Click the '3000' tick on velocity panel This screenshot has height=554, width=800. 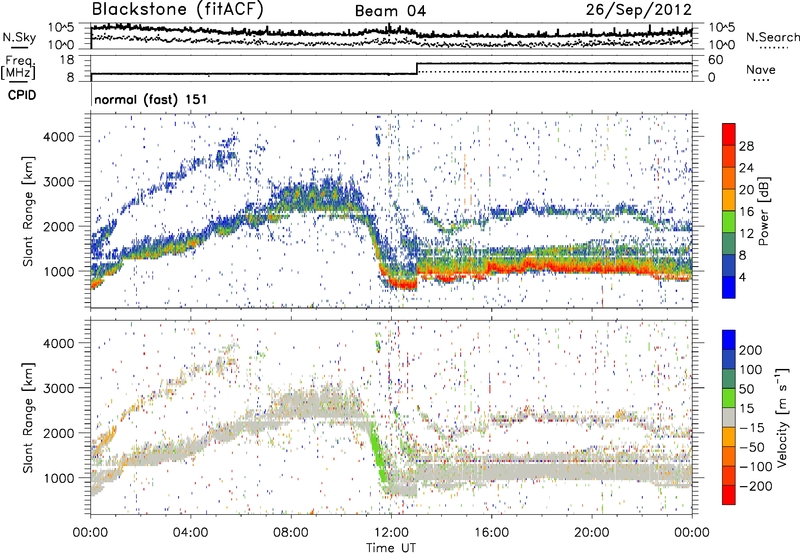point(59,388)
